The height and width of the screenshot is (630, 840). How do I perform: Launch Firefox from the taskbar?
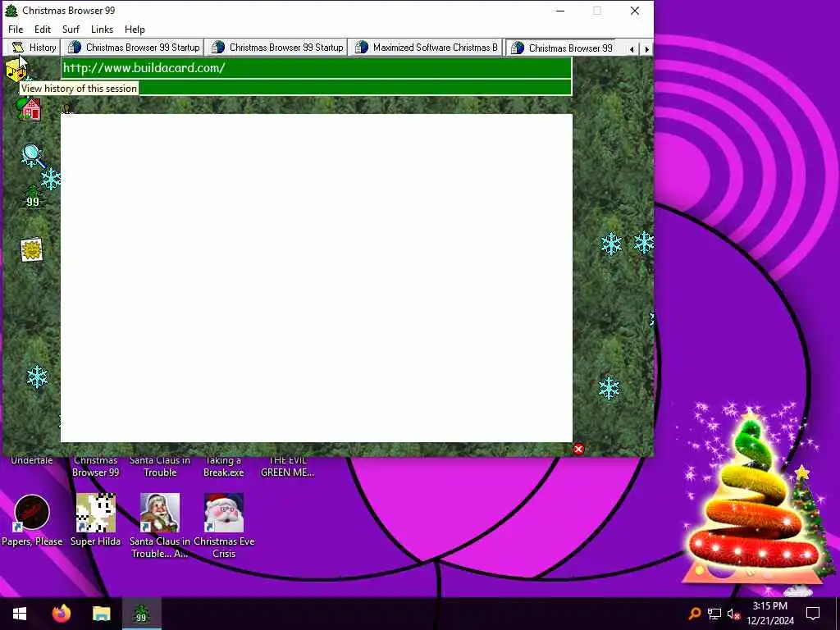[x=61, y=614]
